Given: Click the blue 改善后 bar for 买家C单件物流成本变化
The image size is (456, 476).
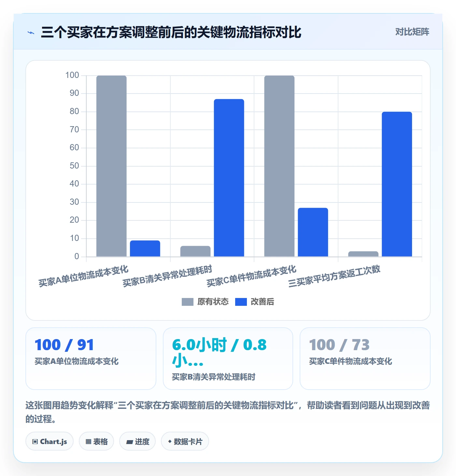Looking at the screenshot, I should [x=313, y=232].
